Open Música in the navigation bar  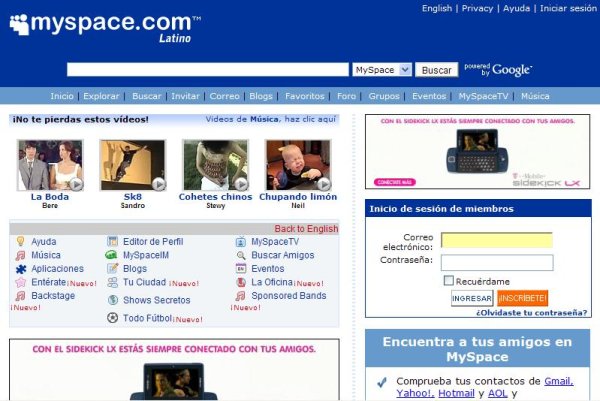coord(535,96)
